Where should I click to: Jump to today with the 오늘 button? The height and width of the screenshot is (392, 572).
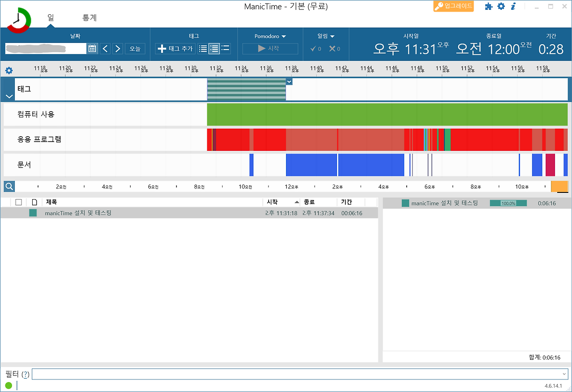point(135,49)
